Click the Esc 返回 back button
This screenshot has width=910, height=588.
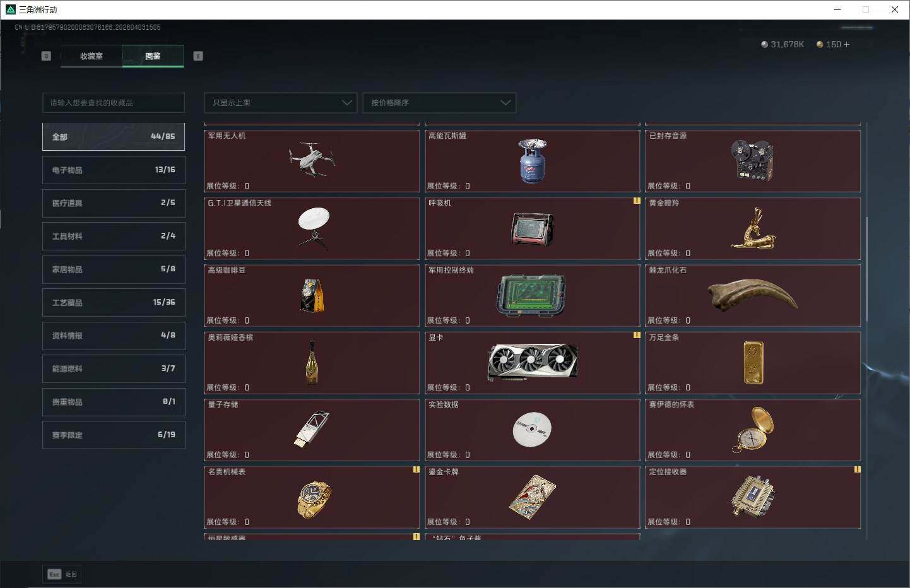pyautogui.click(x=62, y=574)
